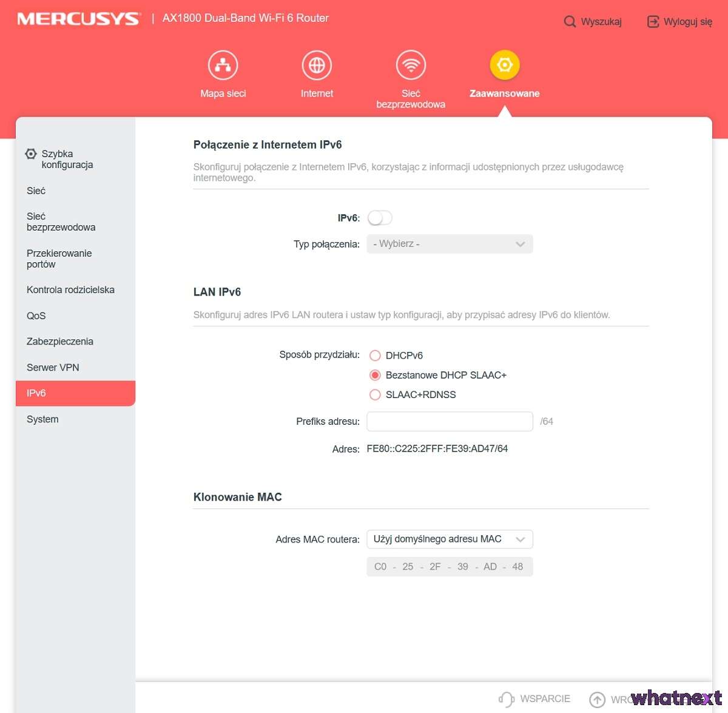
Task: Click the Internet globe icon
Action: (317, 66)
